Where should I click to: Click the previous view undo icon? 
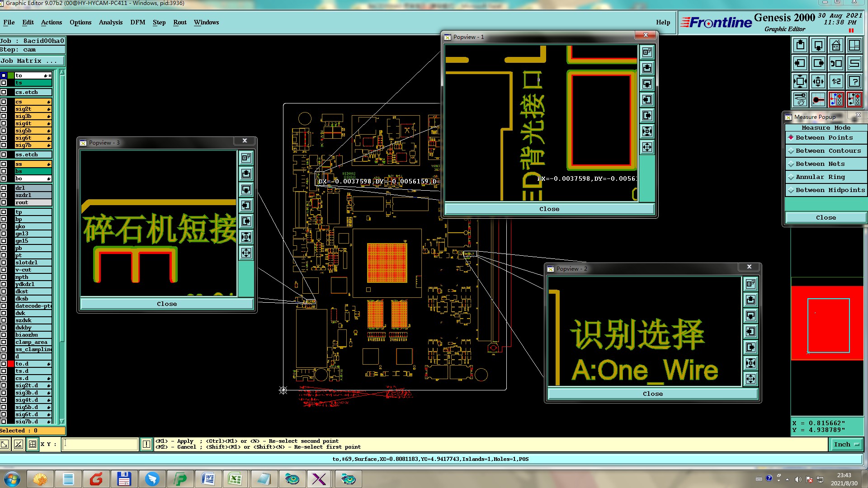836,63
